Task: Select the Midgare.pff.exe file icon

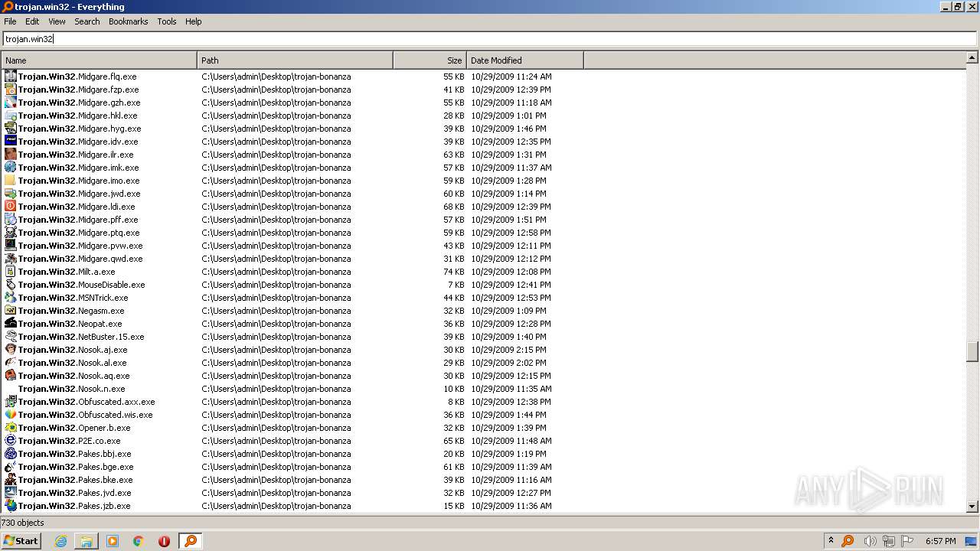Action: tap(11, 220)
